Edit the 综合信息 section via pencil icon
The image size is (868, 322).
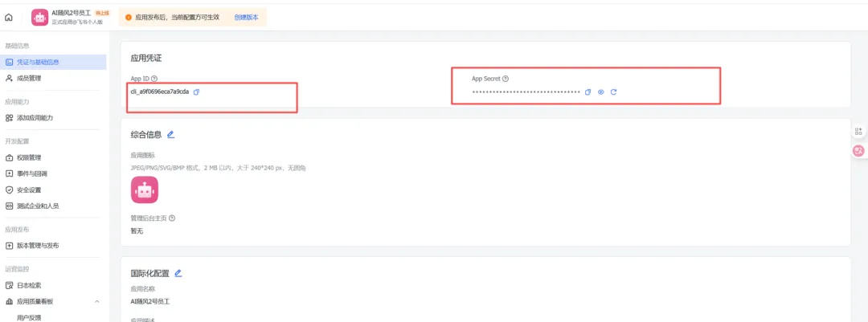tap(170, 134)
